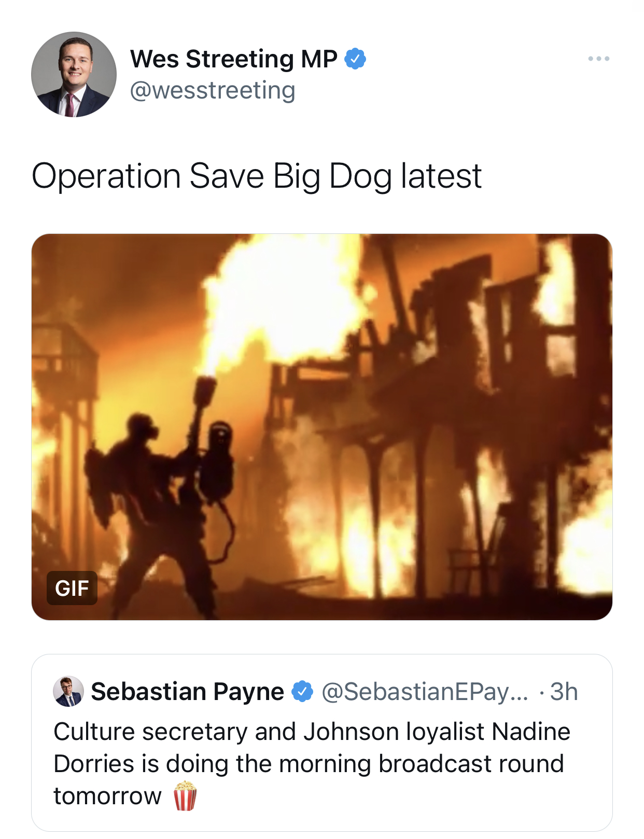644x839 pixels.
Task: Click the 3h timestamp on quoted tweet
Action: (x=564, y=691)
